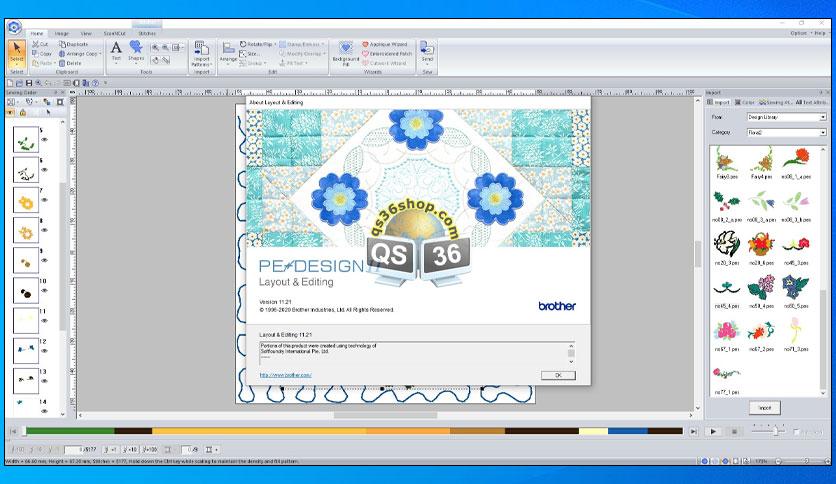Click OK in the About dialog

coord(558,375)
